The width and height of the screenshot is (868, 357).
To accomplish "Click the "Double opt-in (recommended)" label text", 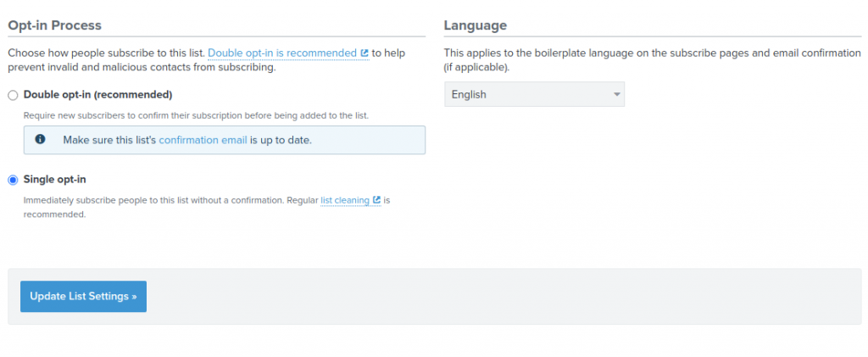I will pyautogui.click(x=98, y=95).
